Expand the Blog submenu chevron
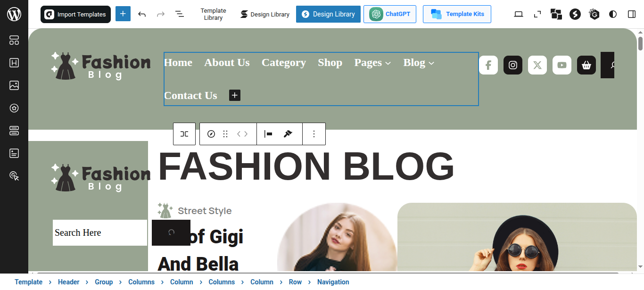644x290 pixels. (x=431, y=63)
